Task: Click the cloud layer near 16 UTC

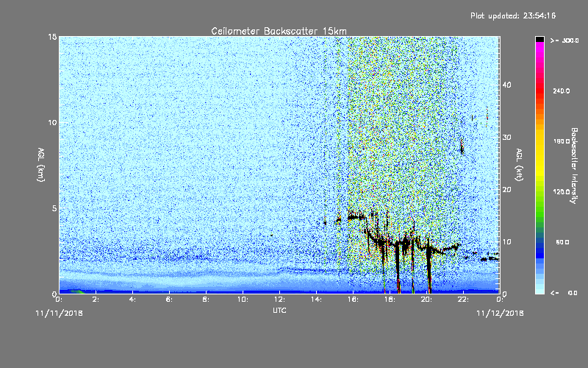Action: pos(356,216)
